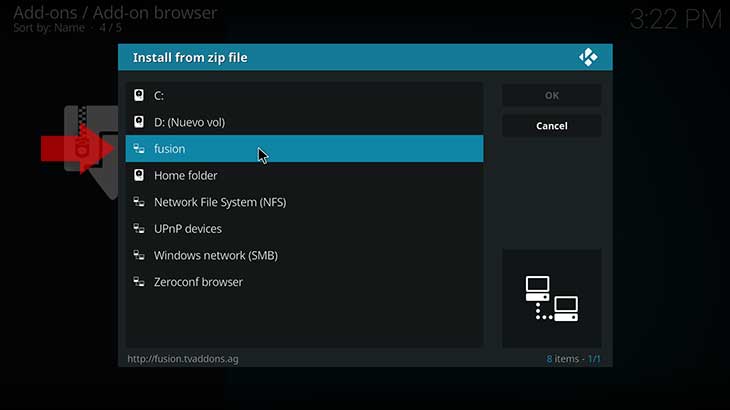Select the fusion source
This screenshot has height=410, width=730.
click(304, 148)
